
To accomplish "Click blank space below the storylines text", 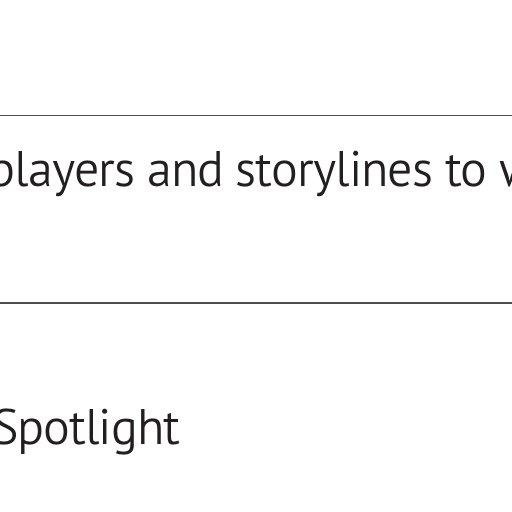I will 256,248.
